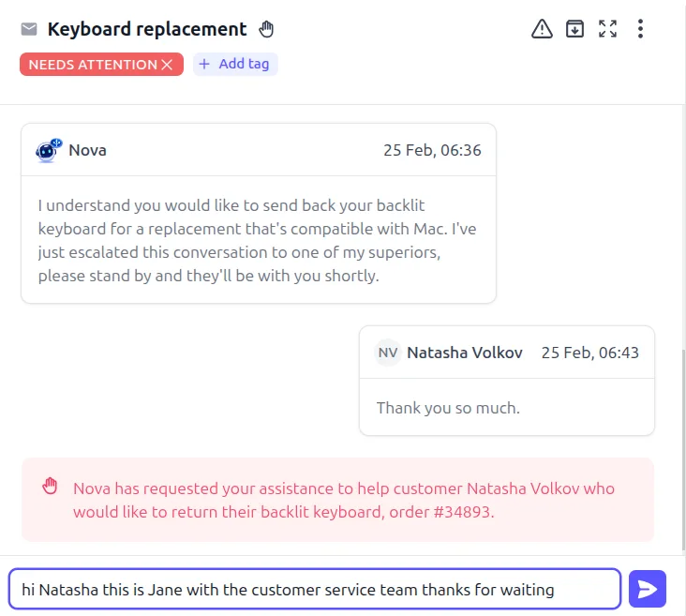Click the Natasha Volkov sender name
686x616 pixels.
pyautogui.click(x=465, y=353)
